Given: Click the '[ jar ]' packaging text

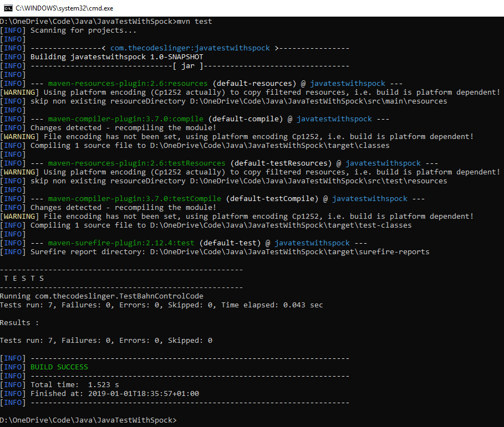Looking at the screenshot, I should (x=188, y=66).
